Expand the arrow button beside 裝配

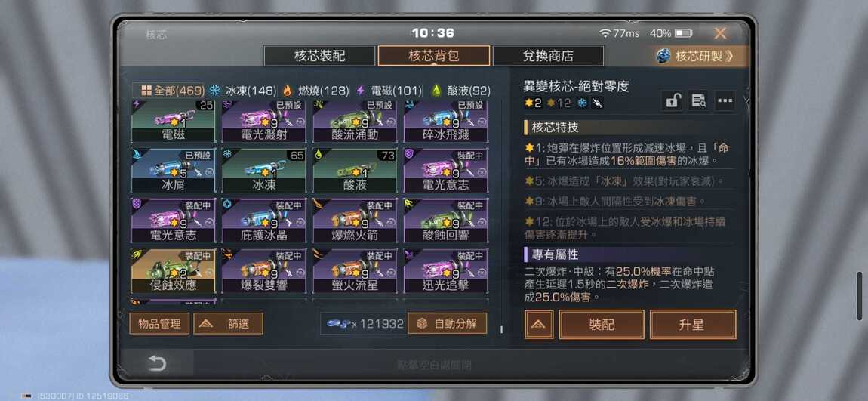(x=539, y=325)
